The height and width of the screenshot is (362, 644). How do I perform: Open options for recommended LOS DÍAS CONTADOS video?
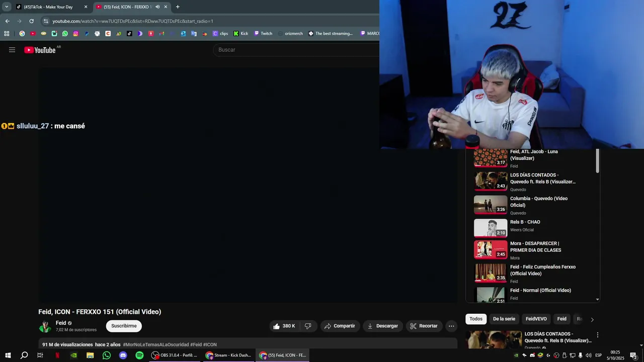coord(597,335)
